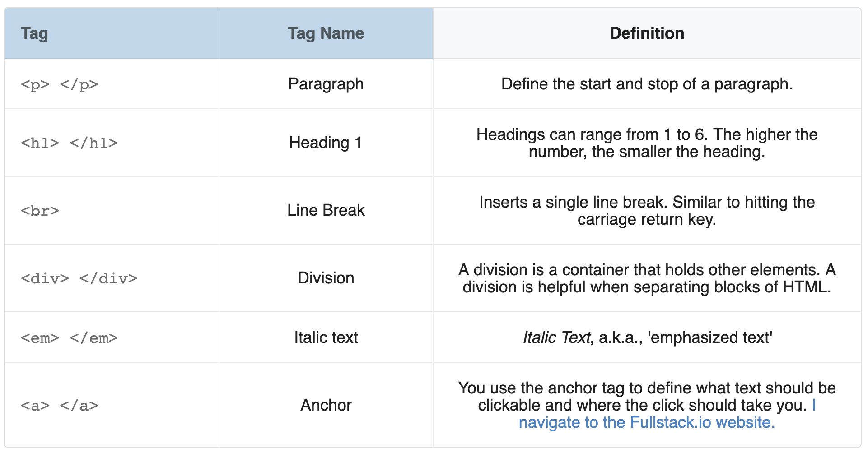Click the <h1> </h1> tag code
The image size is (868, 453).
click(x=69, y=143)
